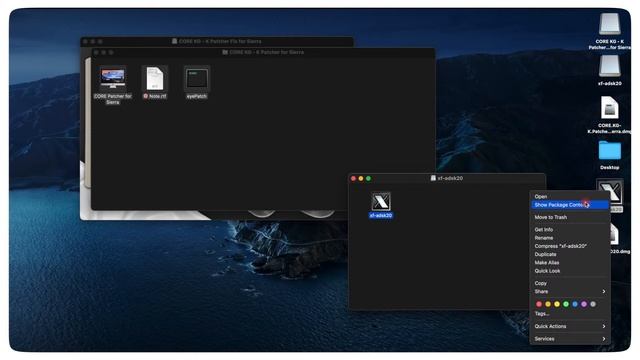Select the xf-adsk20 app in the xf-adsk20 window
The width and height of the screenshot is (640, 360).
coord(381,201)
